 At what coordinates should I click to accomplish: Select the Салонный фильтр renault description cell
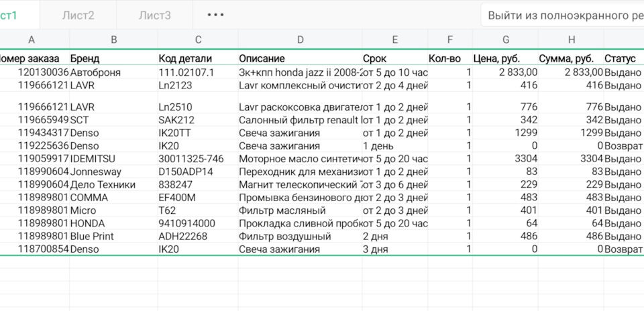click(301, 120)
